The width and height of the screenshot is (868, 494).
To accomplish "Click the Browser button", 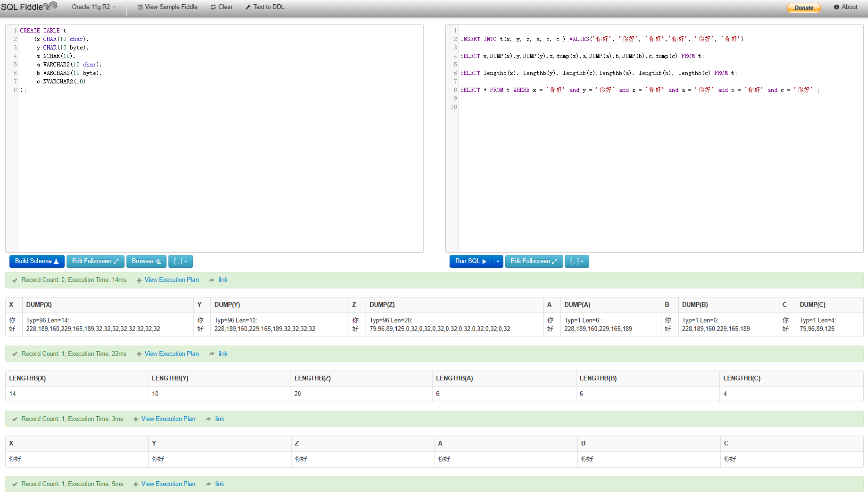I will coord(146,261).
